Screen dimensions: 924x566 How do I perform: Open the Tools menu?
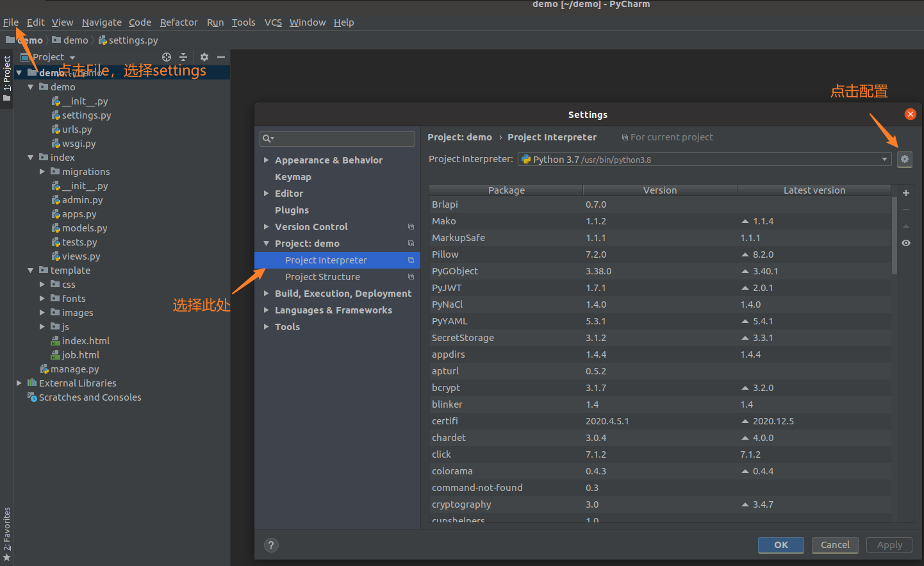243,22
